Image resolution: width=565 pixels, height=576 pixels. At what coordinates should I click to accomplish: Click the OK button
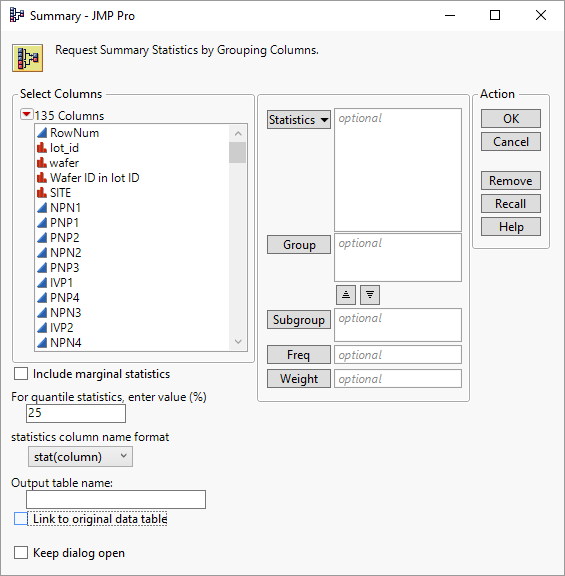[511, 119]
